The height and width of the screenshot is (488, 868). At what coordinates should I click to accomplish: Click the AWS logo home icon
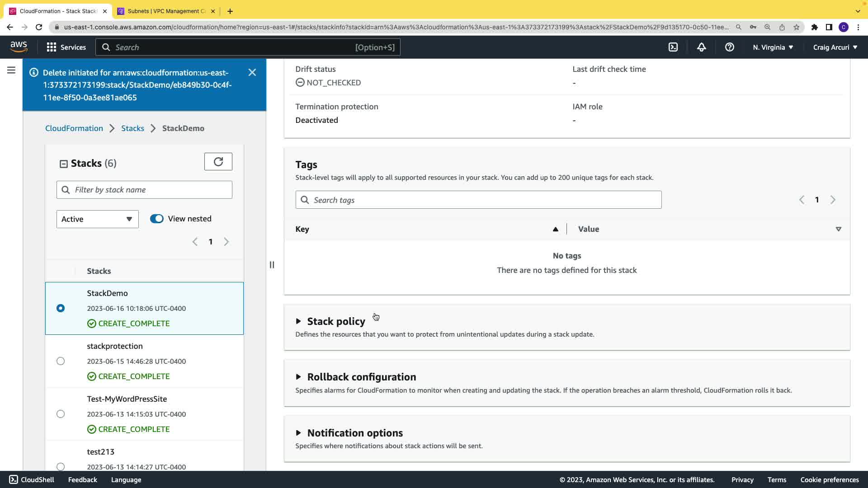[19, 47]
